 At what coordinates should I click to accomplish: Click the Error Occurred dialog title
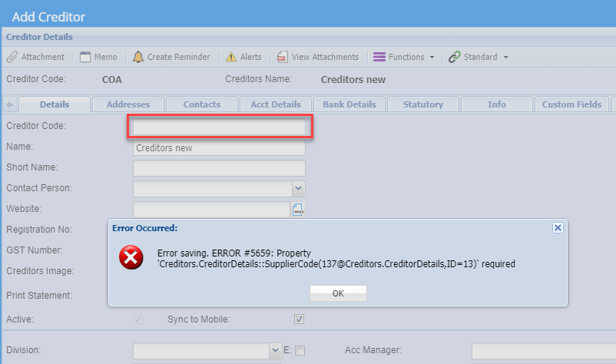(145, 228)
